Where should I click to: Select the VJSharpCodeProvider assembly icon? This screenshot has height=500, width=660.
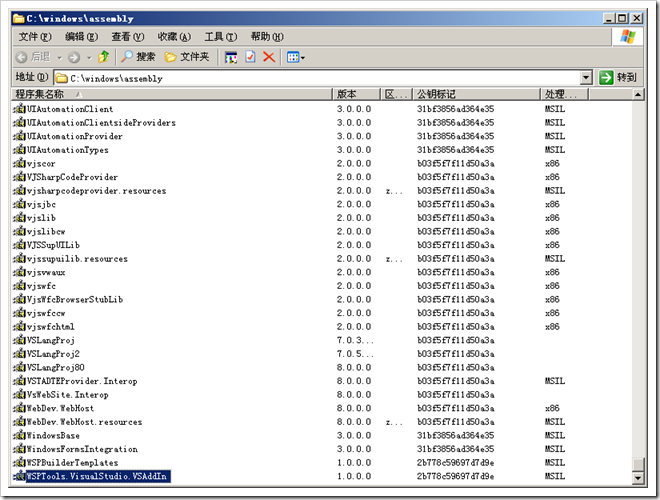[x=19, y=177]
